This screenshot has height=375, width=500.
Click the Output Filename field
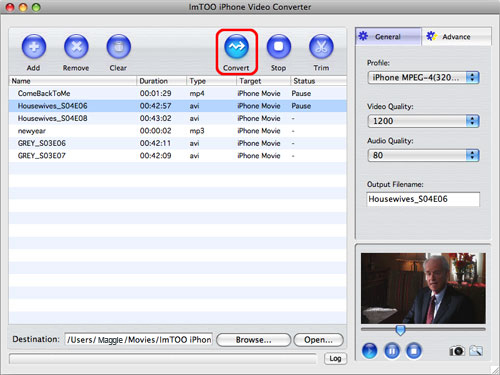pos(423,199)
